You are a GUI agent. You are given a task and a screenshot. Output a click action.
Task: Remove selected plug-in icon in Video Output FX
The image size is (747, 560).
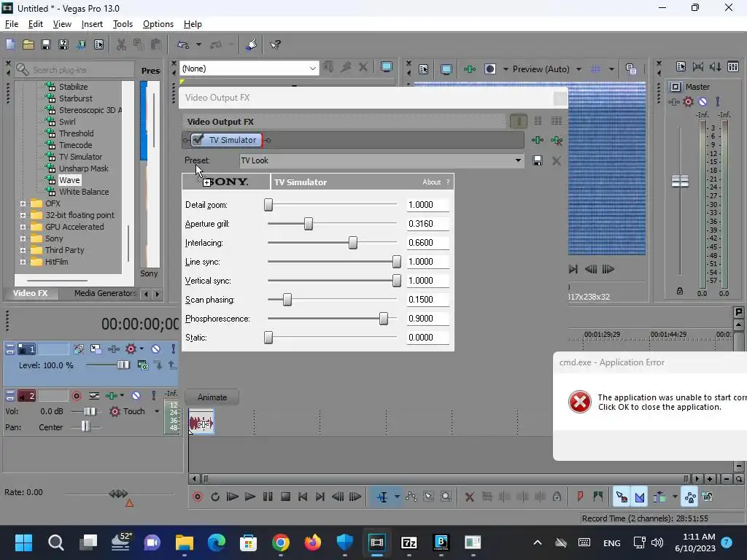pos(556,140)
